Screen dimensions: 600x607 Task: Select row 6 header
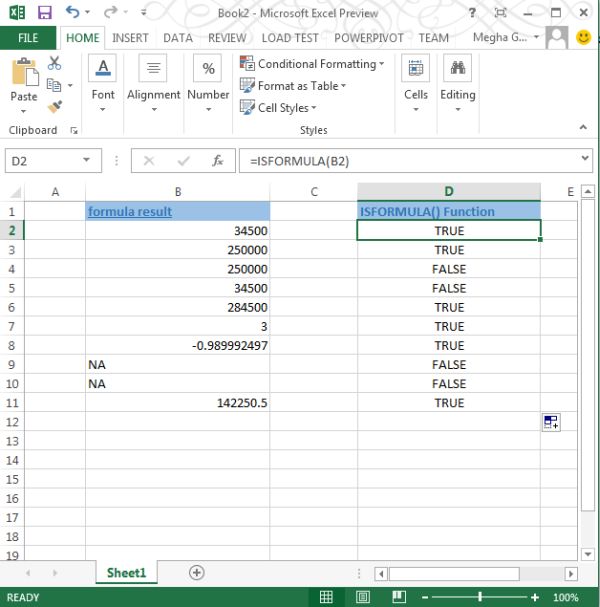coord(12,307)
